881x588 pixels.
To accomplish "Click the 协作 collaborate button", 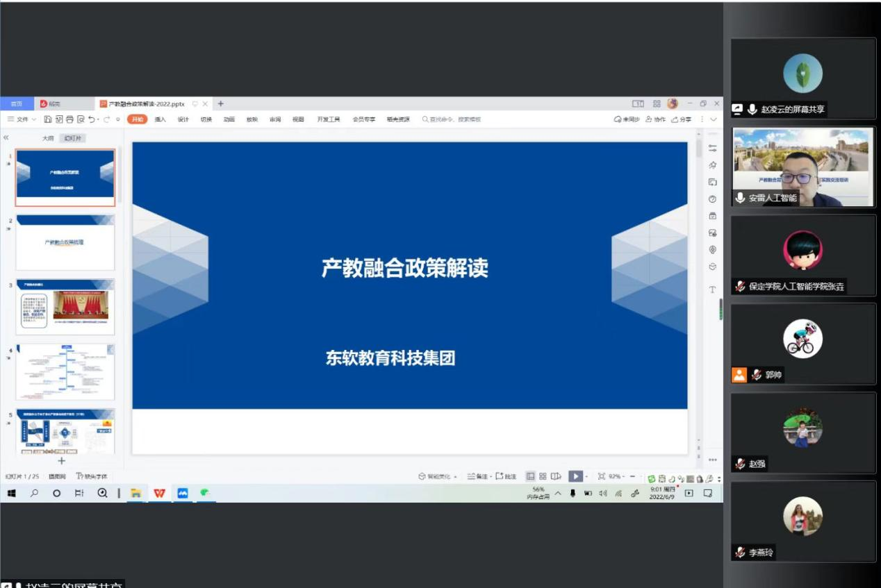I will pos(655,119).
